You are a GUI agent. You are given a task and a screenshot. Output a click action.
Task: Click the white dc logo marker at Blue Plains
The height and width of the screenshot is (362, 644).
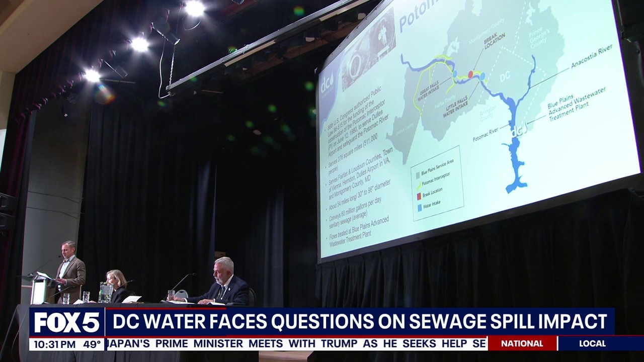pos(516,132)
